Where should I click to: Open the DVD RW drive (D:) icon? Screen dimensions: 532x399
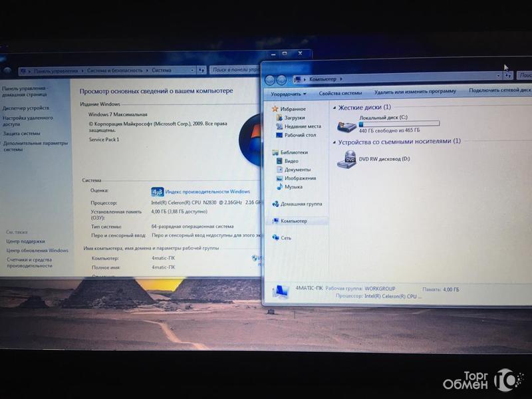click(x=346, y=160)
